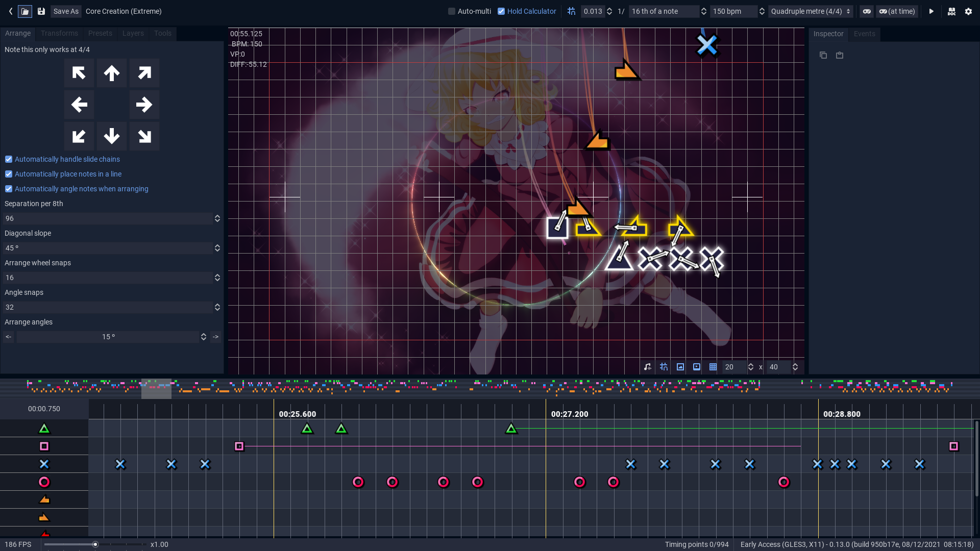980x551 pixels.
Task: Adjust the grid width 20 stepper
Action: tap(751, 367)
